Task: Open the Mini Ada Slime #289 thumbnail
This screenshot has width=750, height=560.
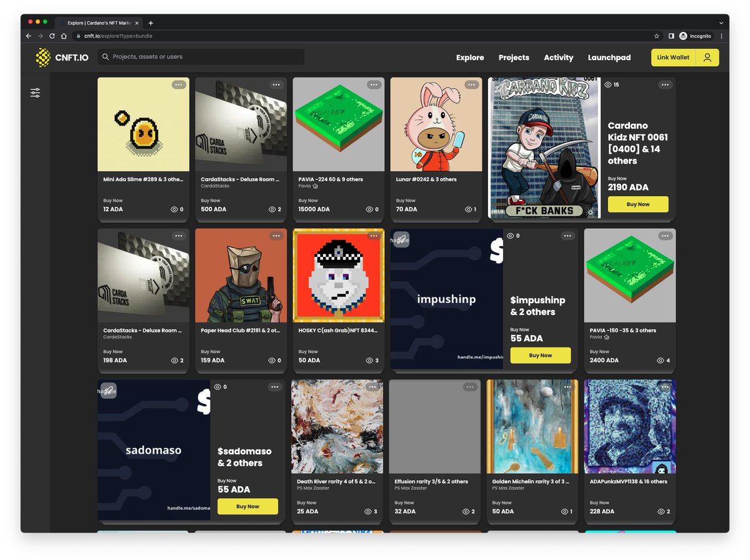Action: click(x=143, y=124)
